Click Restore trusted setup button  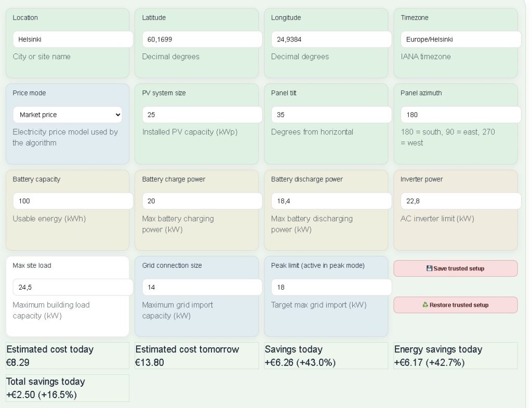(456, 305)
